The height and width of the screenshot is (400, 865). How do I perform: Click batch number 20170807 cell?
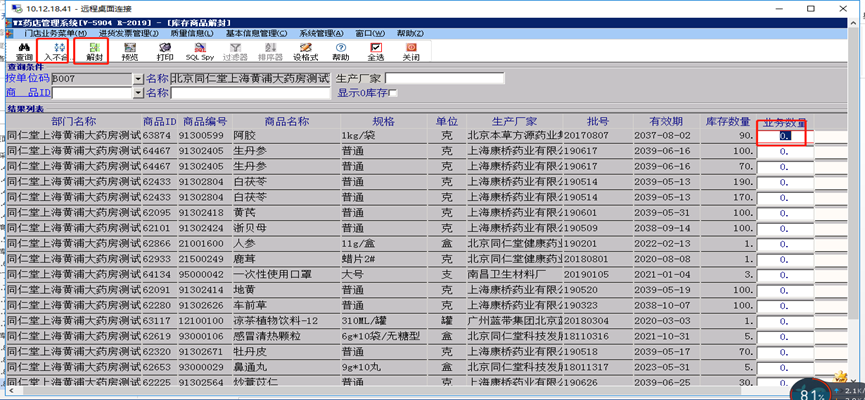597,135
